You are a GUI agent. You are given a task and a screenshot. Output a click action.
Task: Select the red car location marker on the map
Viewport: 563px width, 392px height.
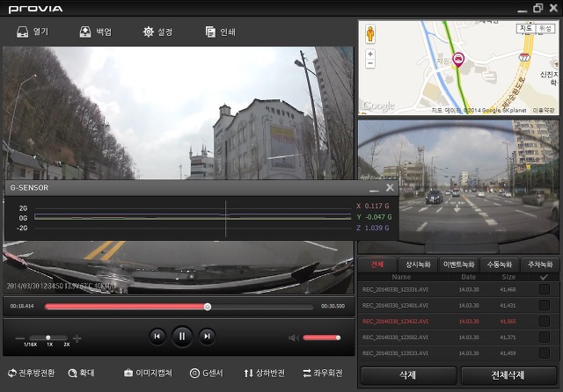[x=458, y=60]
